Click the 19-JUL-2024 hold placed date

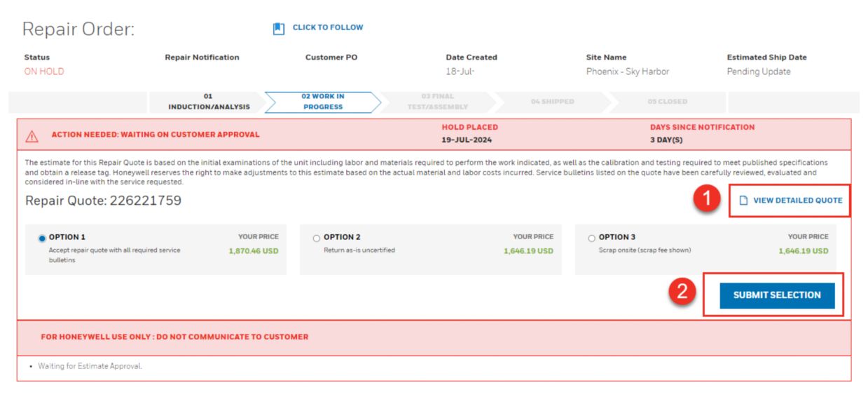(467, 140)
